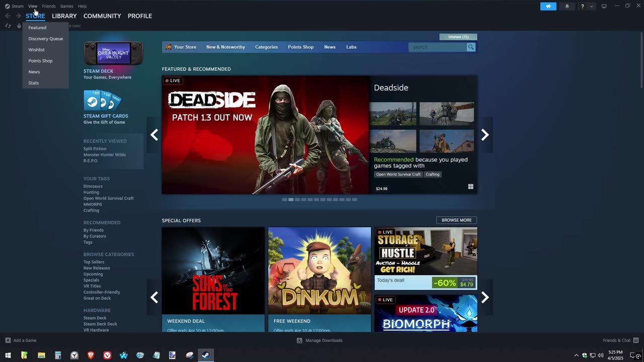Open Deadside main capsule image
The height and width of the screenshot is (362, 644).
click(x=266, y=135)
